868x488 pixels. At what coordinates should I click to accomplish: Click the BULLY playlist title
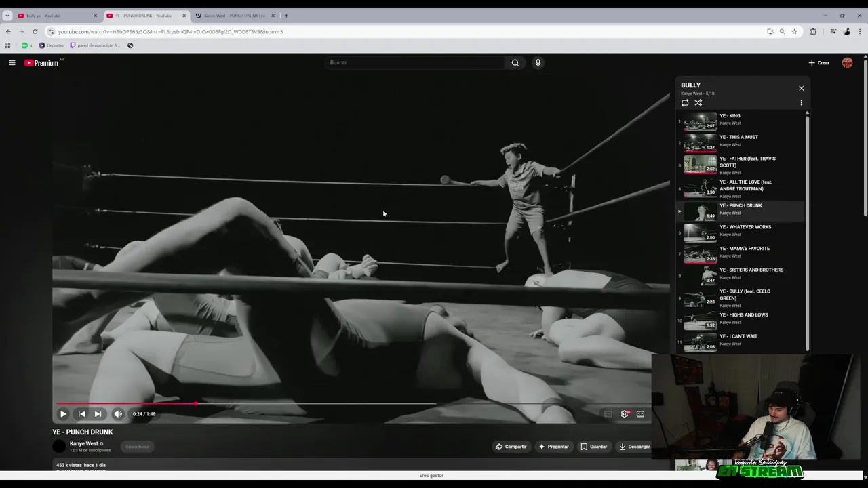click(x=690, y=85)
